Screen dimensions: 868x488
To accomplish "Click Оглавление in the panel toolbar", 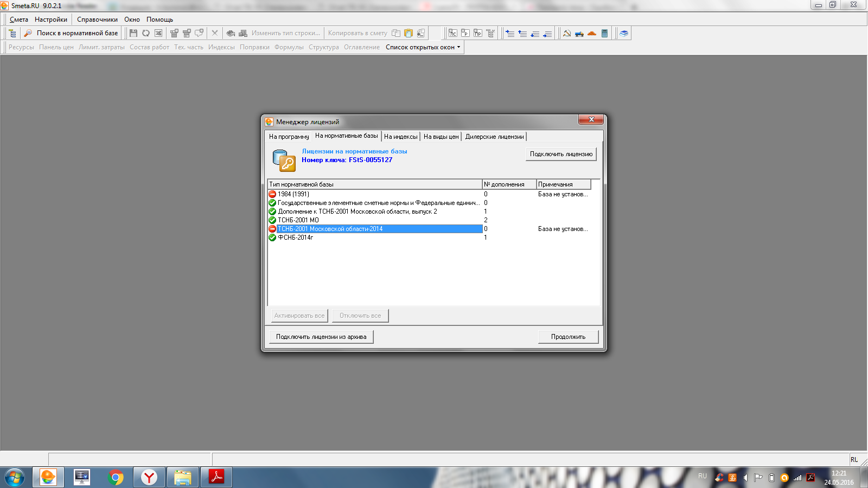I will [362, 47].
